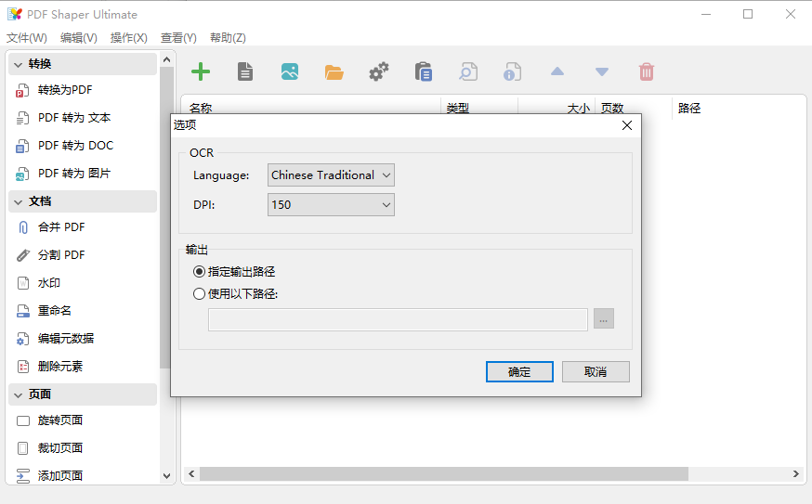
Task: Open the 帮助(Z) menu
Action: (228, 38)
